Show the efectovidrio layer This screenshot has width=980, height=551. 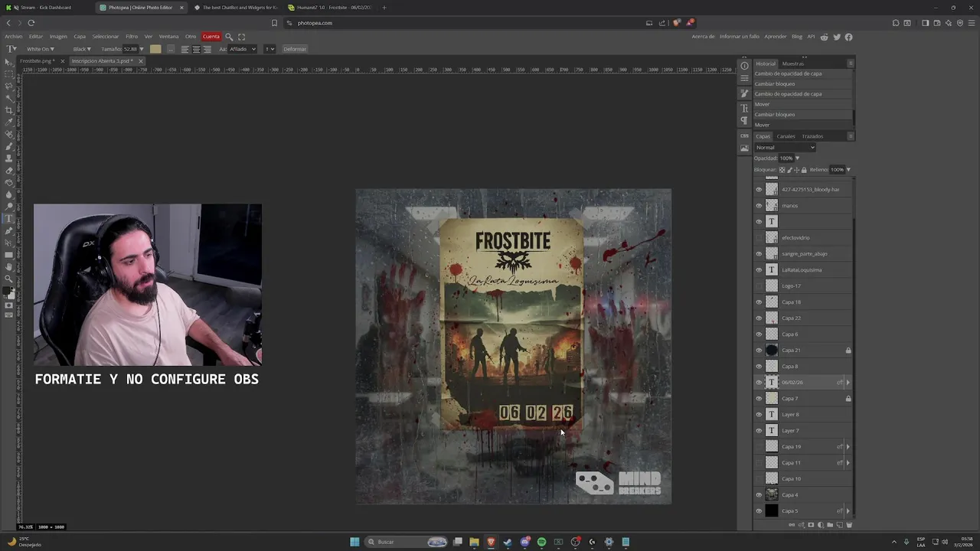(x=759, y=238)
